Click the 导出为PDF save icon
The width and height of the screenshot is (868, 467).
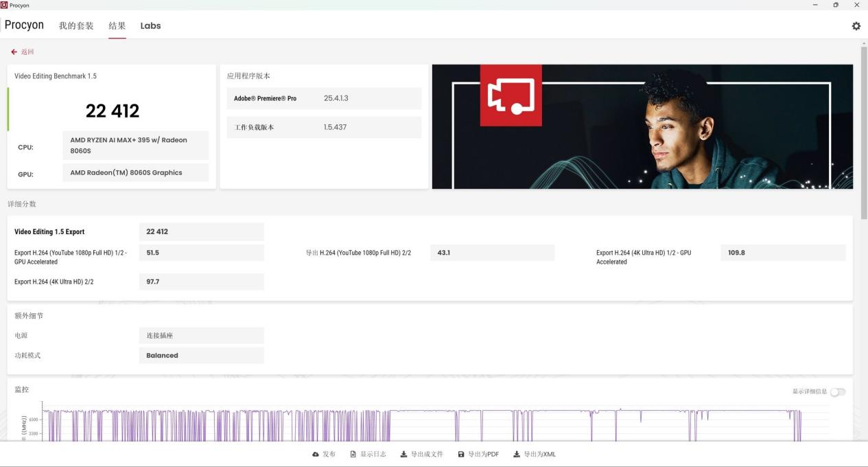pos(461,455)
